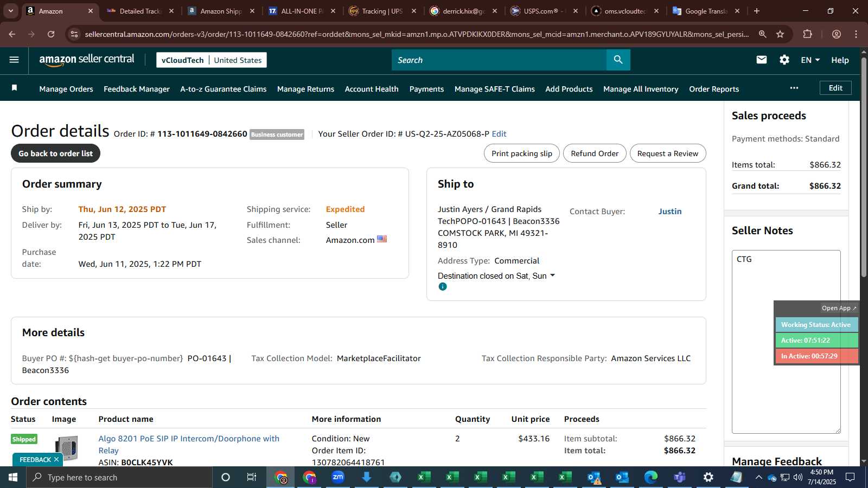Open Manage SAFE-T Claims
Image resolution: width=868 pixels, height=488 pixels.
point(495,89)
